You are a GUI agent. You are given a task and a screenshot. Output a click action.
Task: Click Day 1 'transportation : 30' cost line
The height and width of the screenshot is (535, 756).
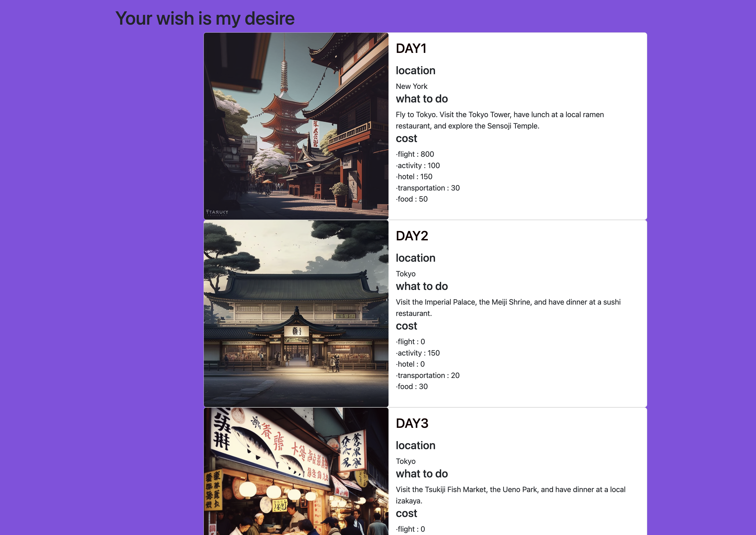pyautogui.click(x=428, y=188)
